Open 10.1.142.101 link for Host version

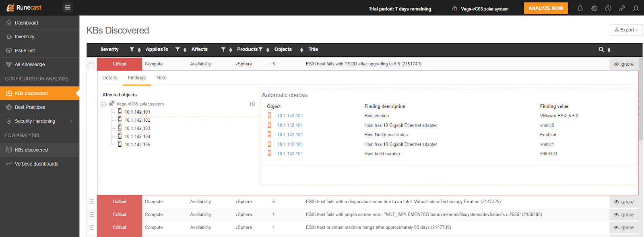[x=290, y=116]
